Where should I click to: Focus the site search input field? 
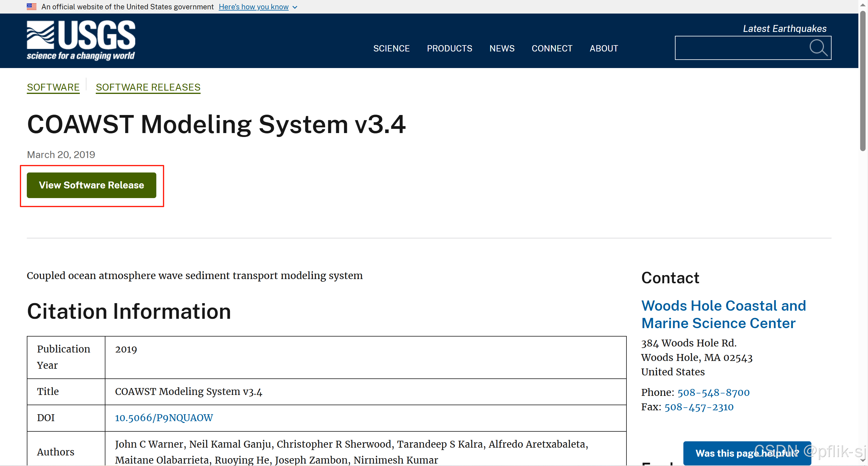[x=741, y=48]
